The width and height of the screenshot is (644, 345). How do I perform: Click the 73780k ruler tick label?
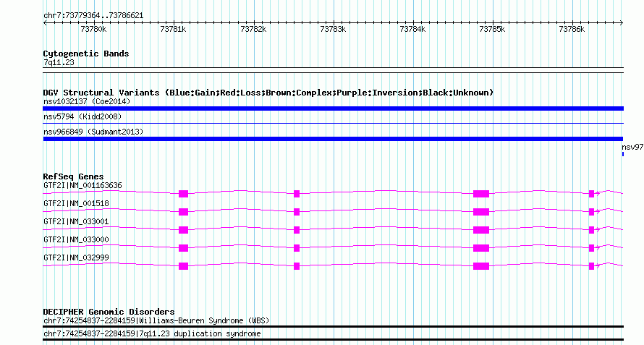[x=93, y=29]
